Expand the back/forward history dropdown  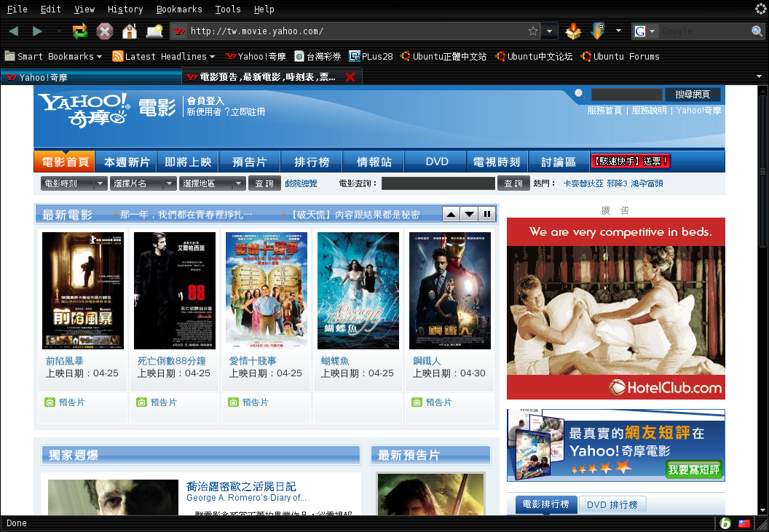[58, 31]
